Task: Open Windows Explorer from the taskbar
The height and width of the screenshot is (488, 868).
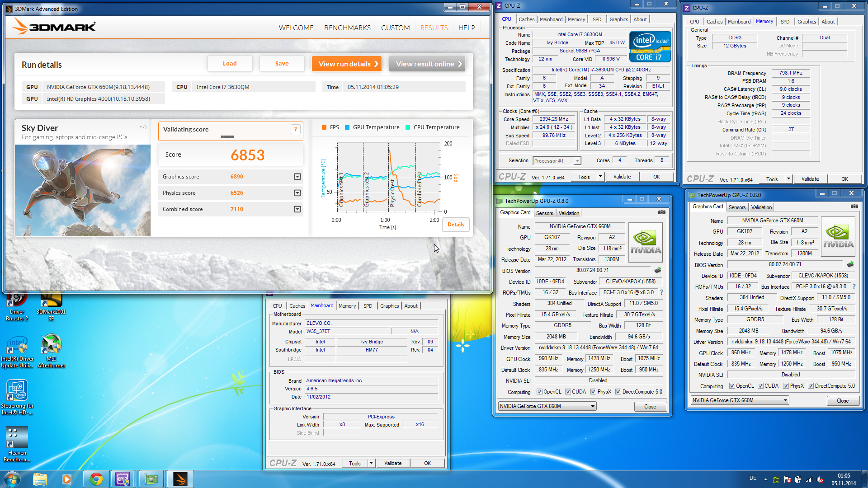Action: pos(40,479)
